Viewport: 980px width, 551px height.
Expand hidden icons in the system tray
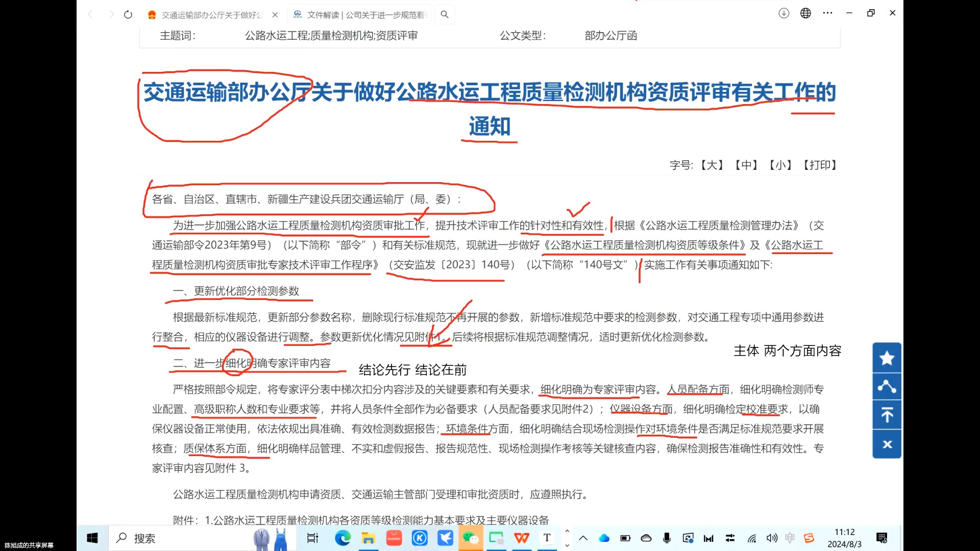[x=582, y=538]
